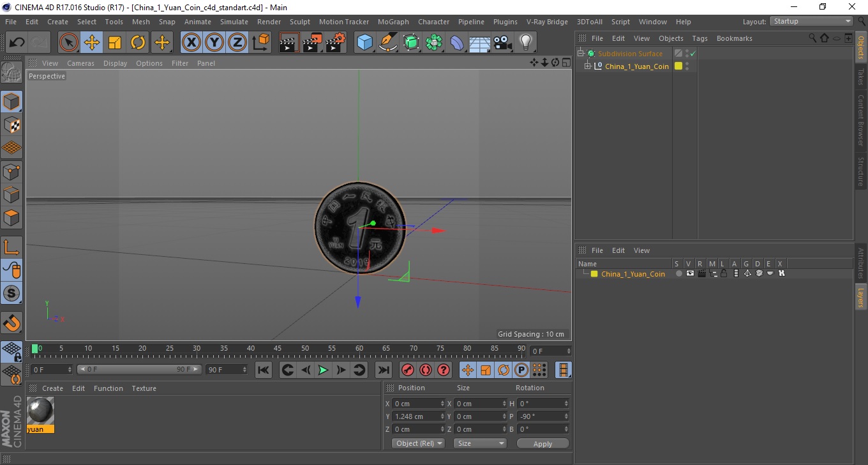Switch to Edges mode
Image resolution: width=868 pixels, height=465 pixels.
(12, 194)
